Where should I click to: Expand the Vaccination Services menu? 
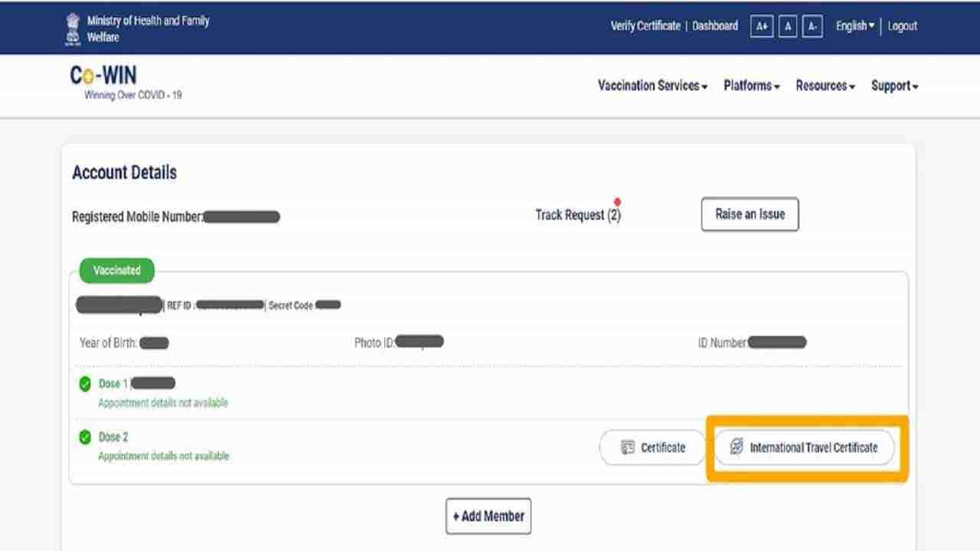coord(652,86)
